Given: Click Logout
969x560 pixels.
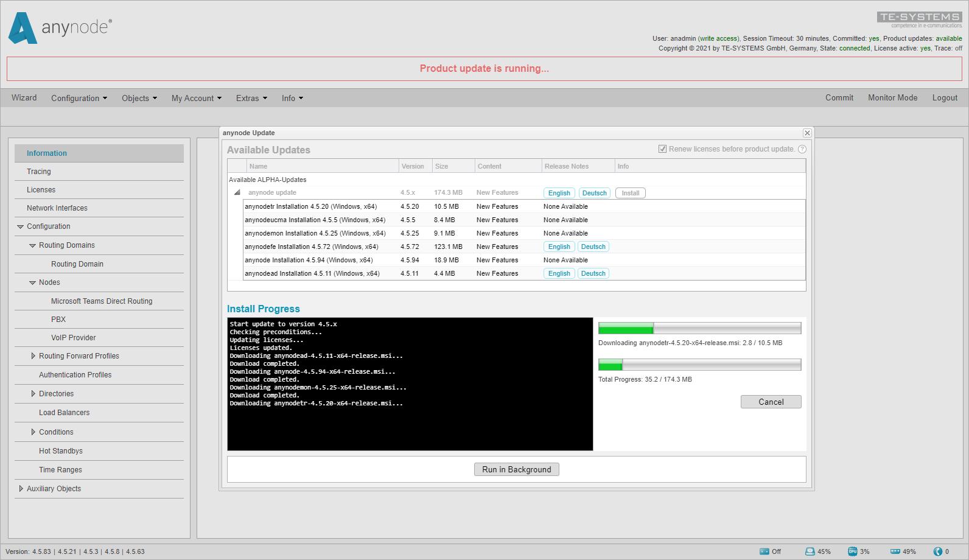Looking at the screenshot, I should coord(945,98).
